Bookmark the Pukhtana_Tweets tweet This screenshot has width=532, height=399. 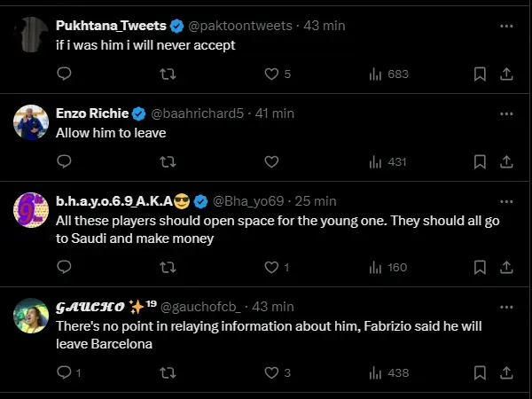point(480,74)
